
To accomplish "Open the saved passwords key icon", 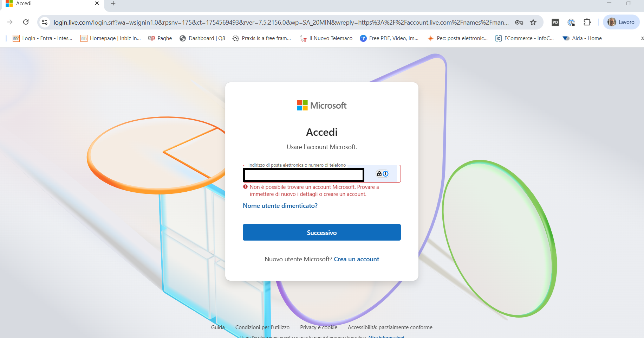I will [x=519, y=23].
